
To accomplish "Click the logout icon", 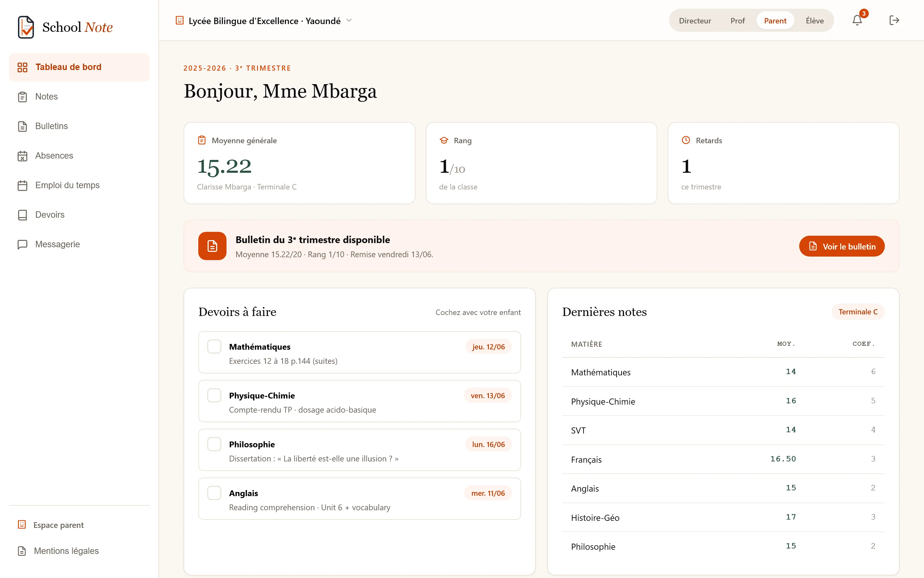I will point(894,20).
